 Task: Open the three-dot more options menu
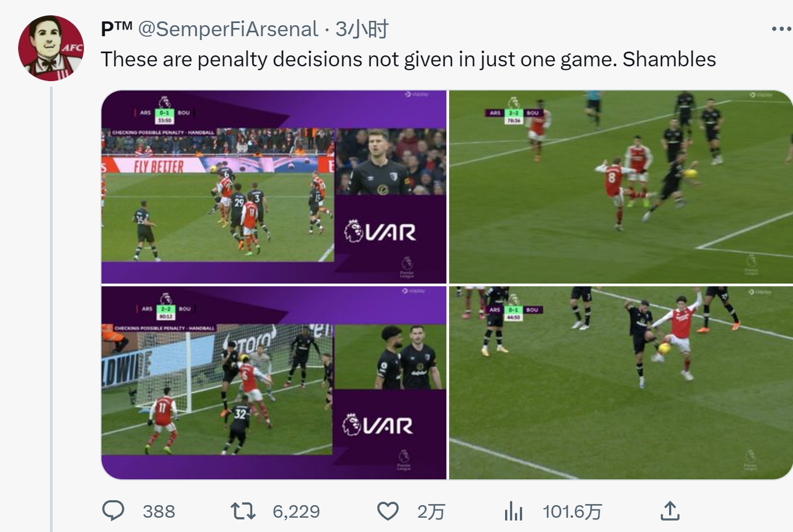pos(781,29)
